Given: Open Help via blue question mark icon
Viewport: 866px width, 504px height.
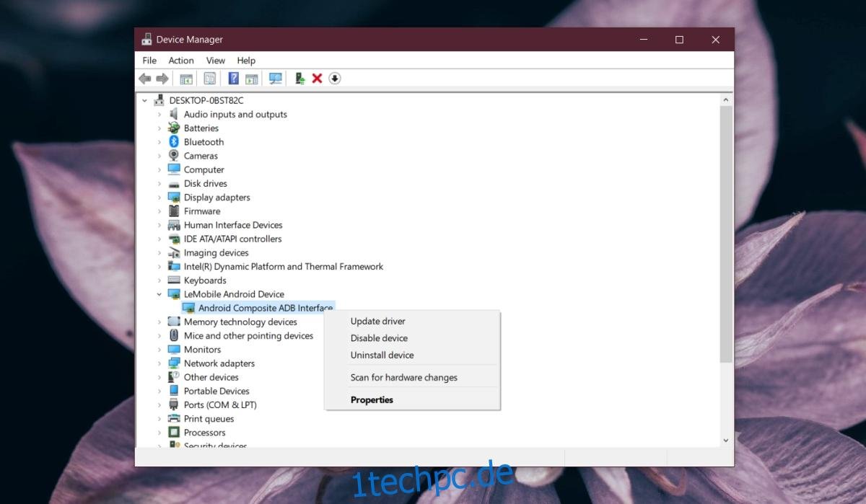Looking at the screenshot, I should 233,79.
